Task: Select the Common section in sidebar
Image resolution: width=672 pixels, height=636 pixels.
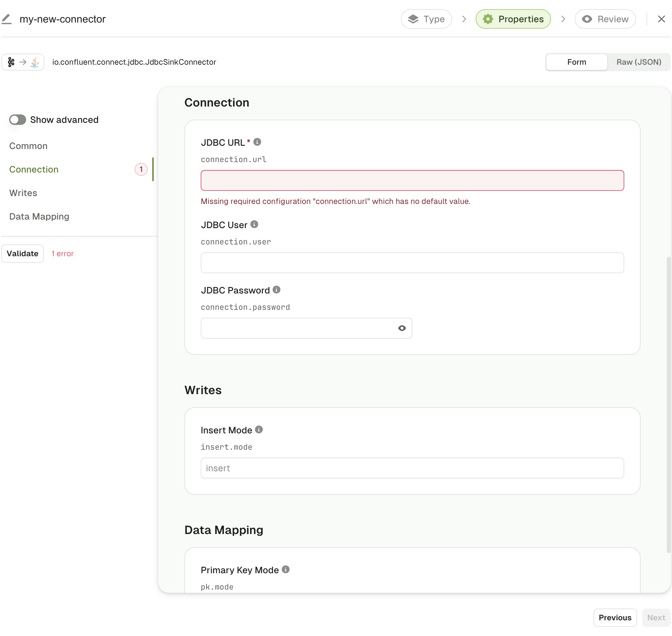Action: [x=28, y=145]
